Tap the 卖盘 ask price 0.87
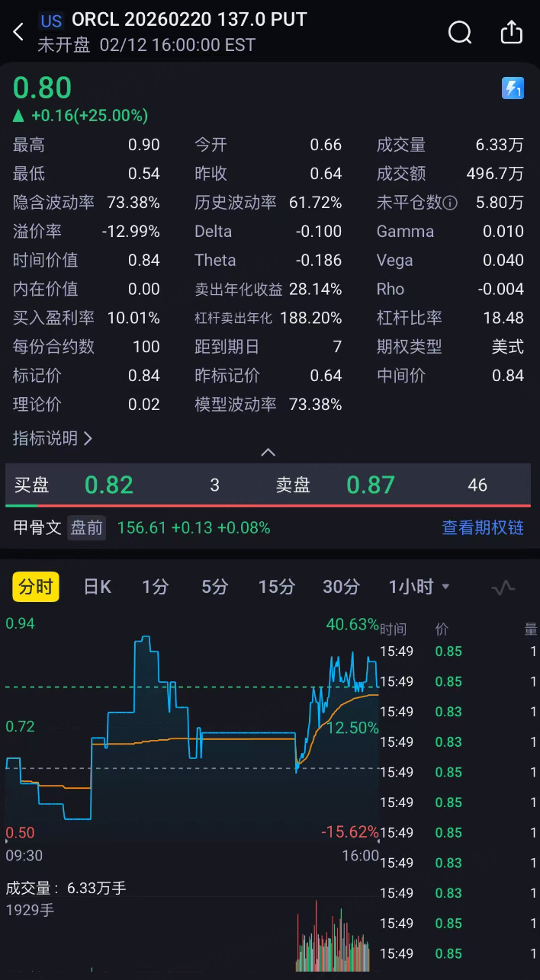The image size is (540, 980). coord(371,485)
